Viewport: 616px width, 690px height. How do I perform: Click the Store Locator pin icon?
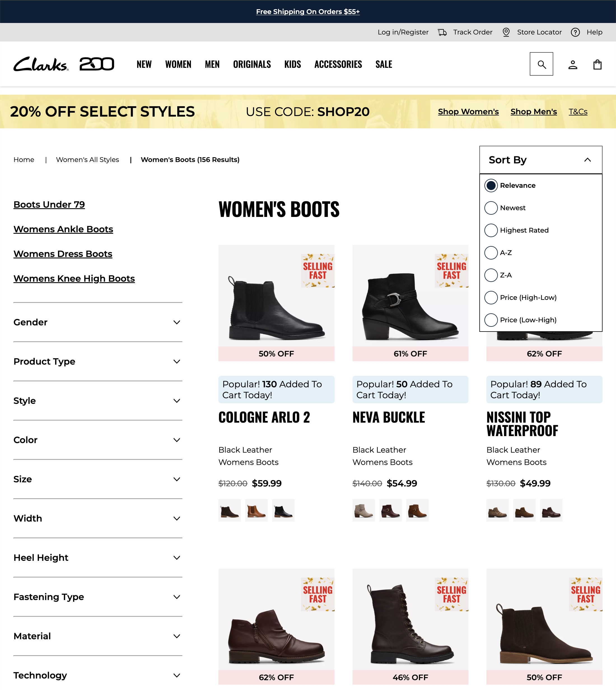tap(506, 32)
